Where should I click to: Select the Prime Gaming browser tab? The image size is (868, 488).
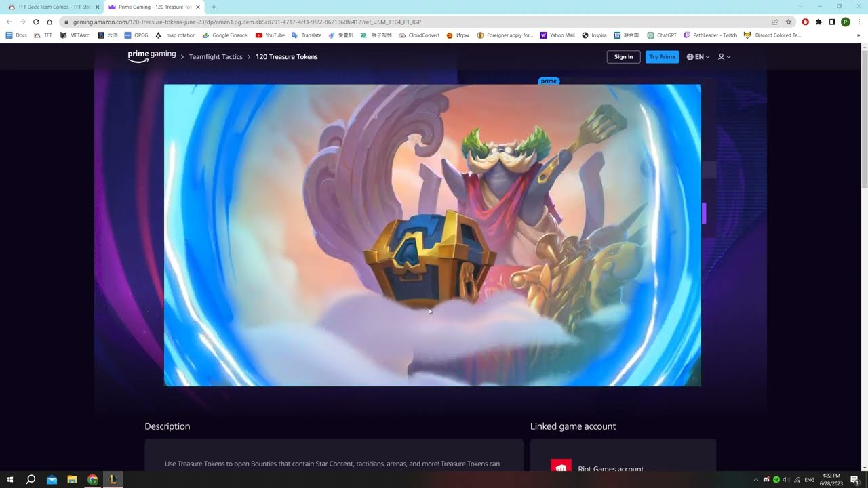(155, 7)
